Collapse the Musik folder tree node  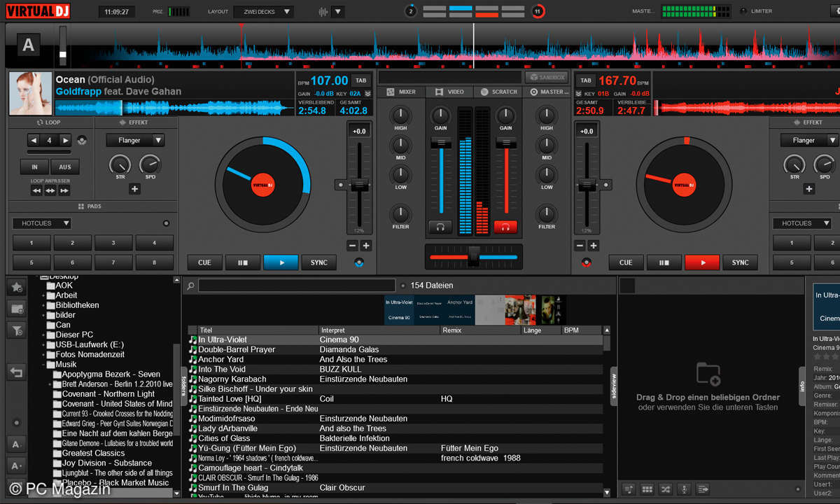tap(43, 365)
